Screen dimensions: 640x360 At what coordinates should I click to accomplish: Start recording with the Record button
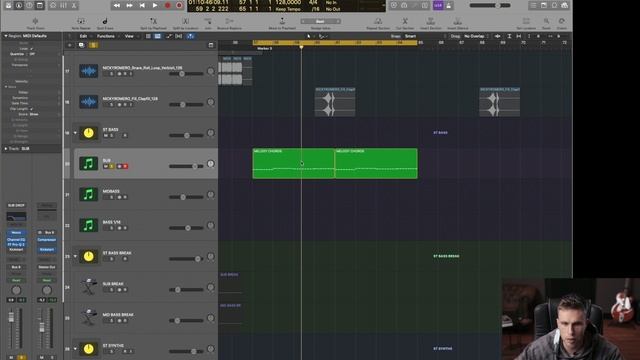(167, 5)
